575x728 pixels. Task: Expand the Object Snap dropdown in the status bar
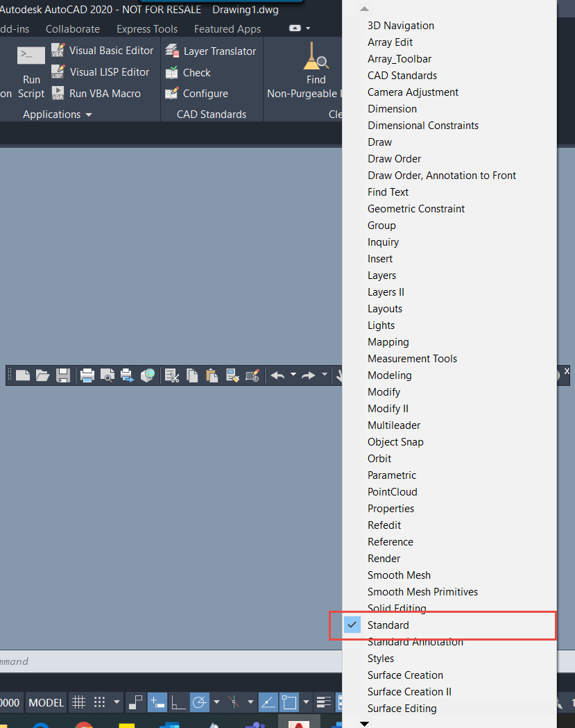coord(307,702)
